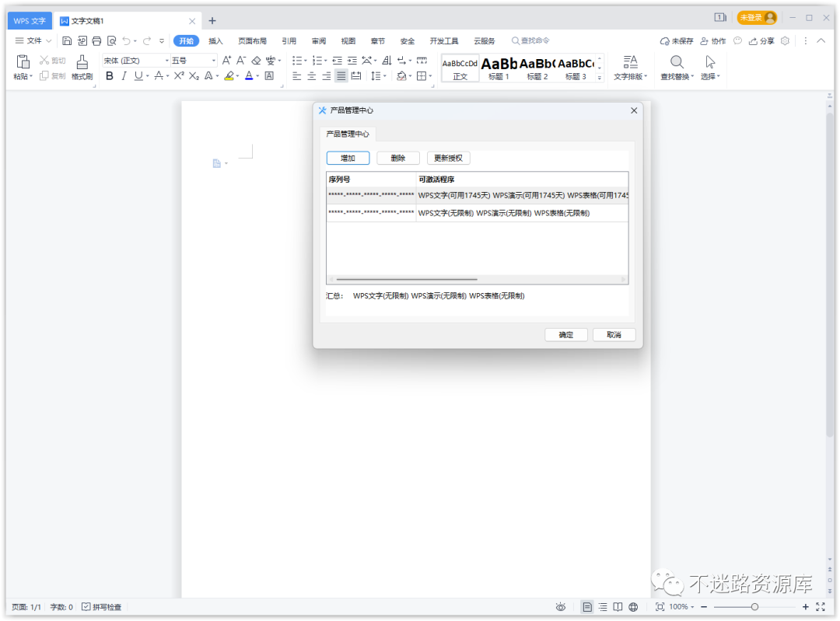Viewport: 840px width, 621px height.
Task: Select serial row with WPS文字(无限制)
Action: tap(478, 213)
